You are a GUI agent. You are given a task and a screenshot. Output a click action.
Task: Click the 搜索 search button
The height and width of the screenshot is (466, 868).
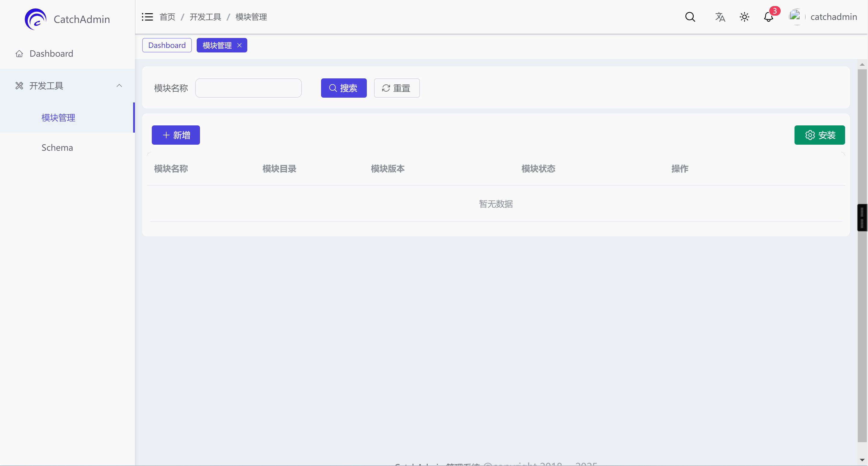pyautogui.click(x=344, y=88)
